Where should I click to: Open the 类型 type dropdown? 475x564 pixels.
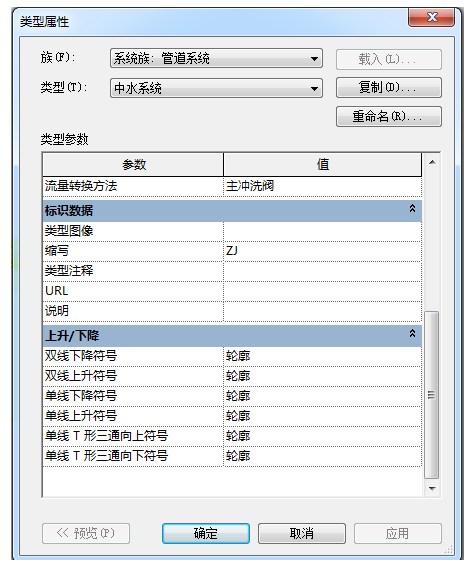tap(216, 88)
